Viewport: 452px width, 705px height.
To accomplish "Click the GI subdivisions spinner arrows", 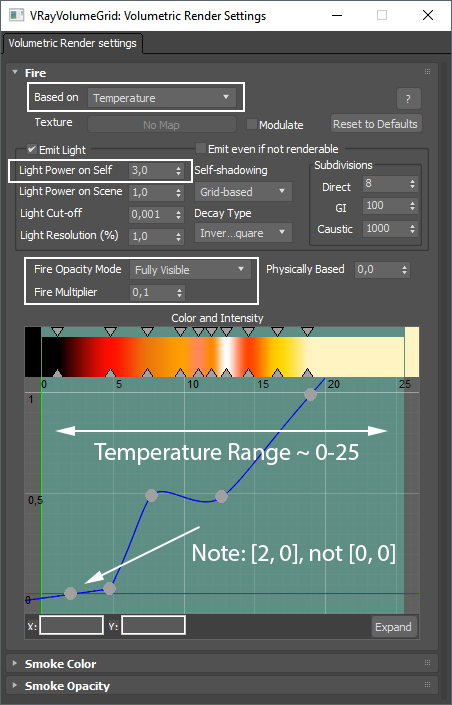I will [412, 206].
